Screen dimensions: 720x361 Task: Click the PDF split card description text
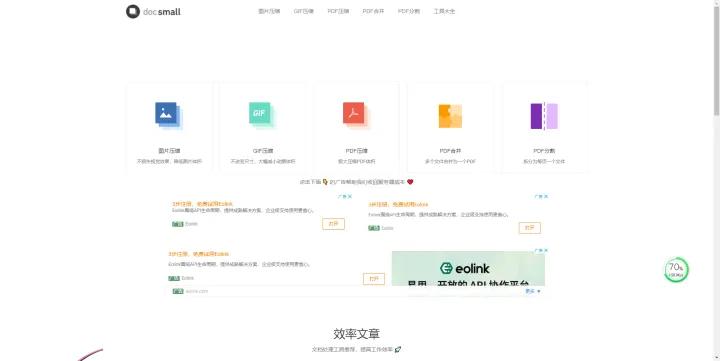coord(544,162)
